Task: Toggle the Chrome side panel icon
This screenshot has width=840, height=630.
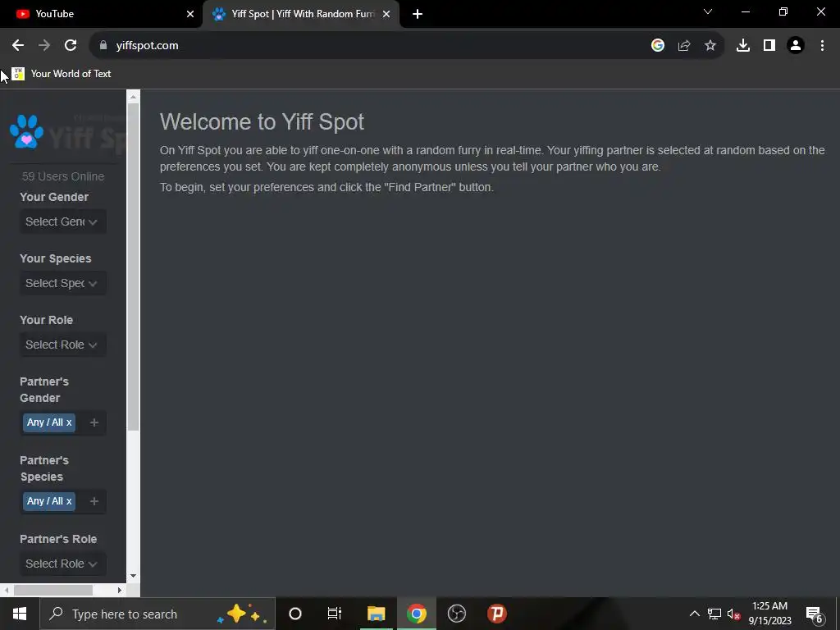Action: point(769,46)
